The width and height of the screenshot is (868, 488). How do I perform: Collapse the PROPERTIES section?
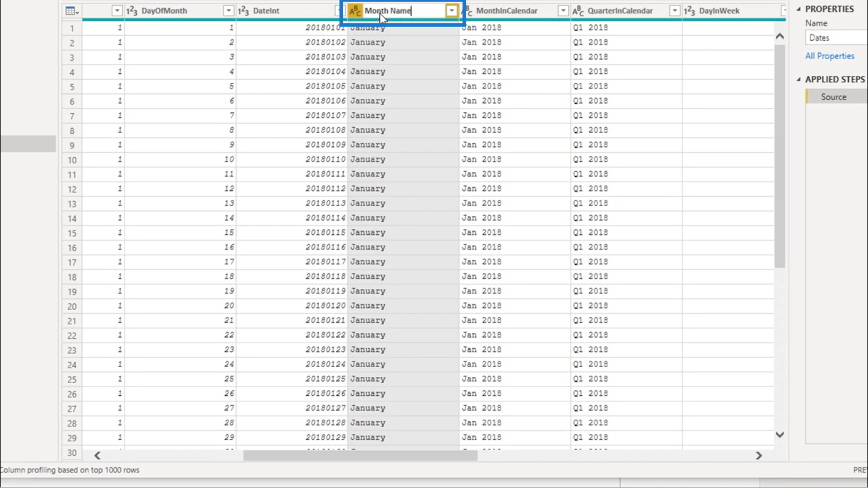coord(799,9)
